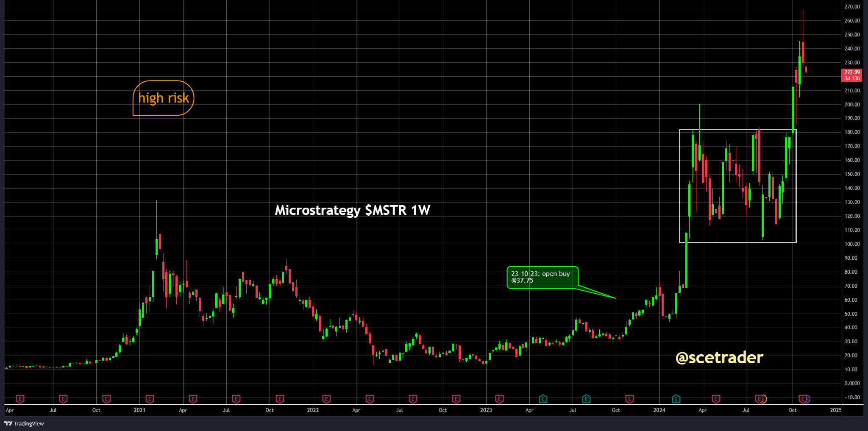Click the 240.00 price axis label
This screenshot has height=431, width=868.
click(852, 49)
